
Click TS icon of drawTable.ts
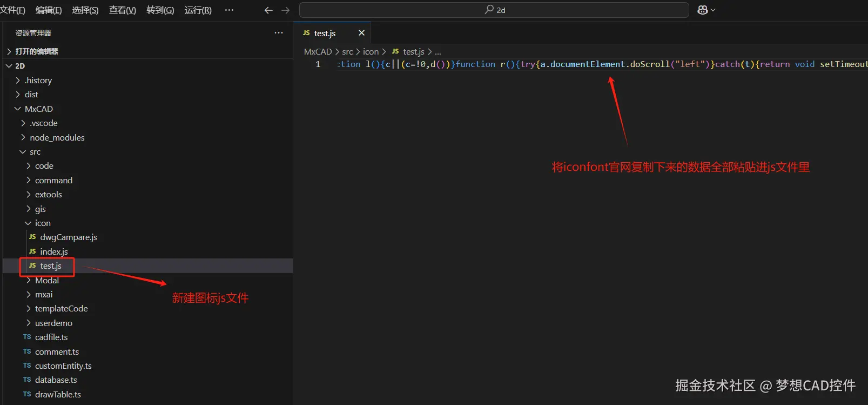tap(27, 394)
